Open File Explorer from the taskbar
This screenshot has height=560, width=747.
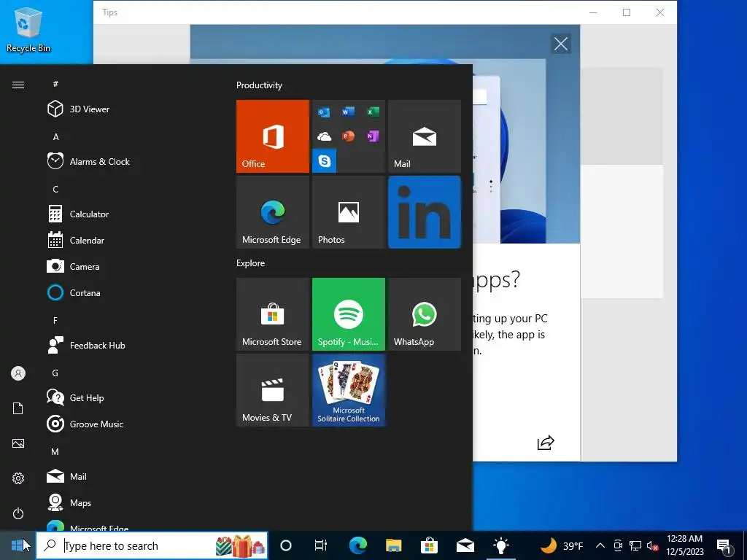393,545
